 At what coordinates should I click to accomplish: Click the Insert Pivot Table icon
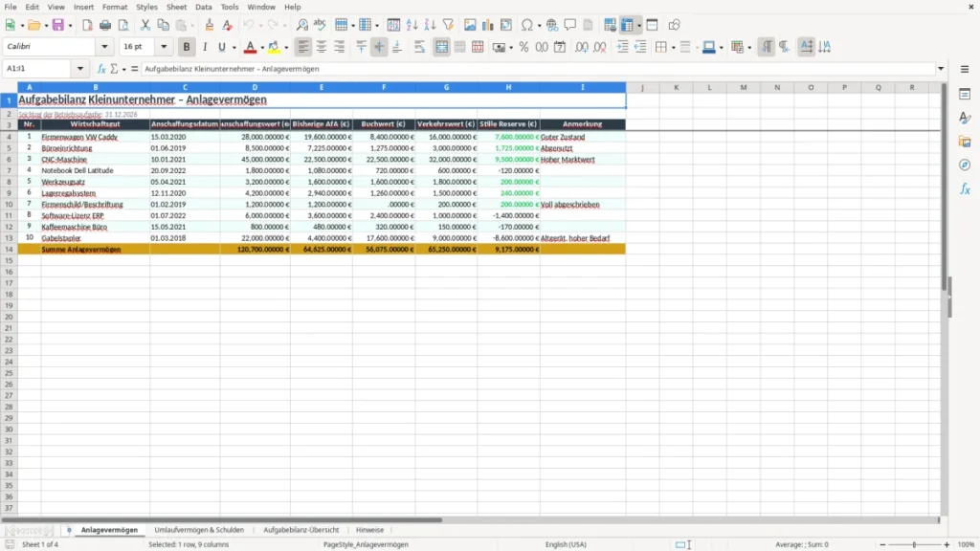pyautogui.click(x=506, y=25)
